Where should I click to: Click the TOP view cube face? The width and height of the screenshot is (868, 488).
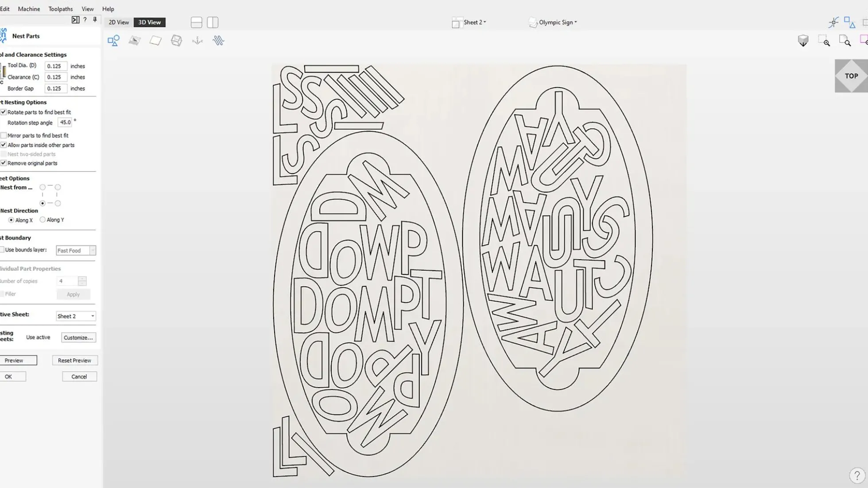pyautogui.click(x=851, y=76)
